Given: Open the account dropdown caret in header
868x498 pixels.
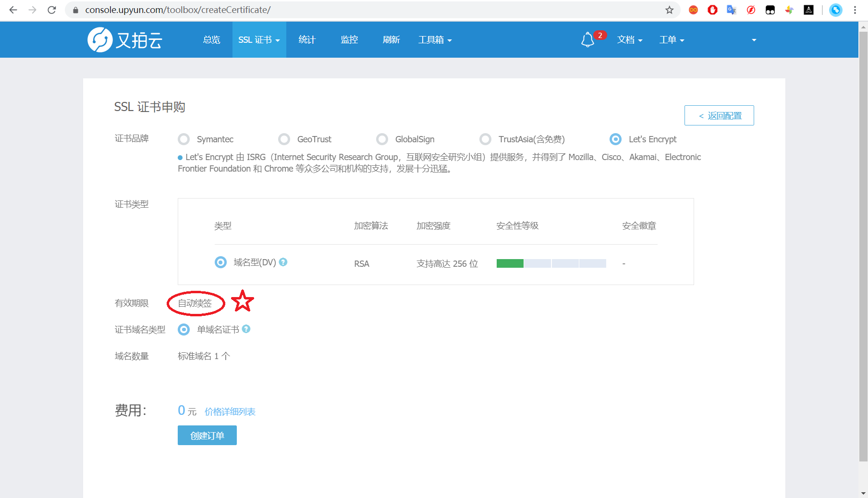Looking at the screenshot, I should click(754, 40).
